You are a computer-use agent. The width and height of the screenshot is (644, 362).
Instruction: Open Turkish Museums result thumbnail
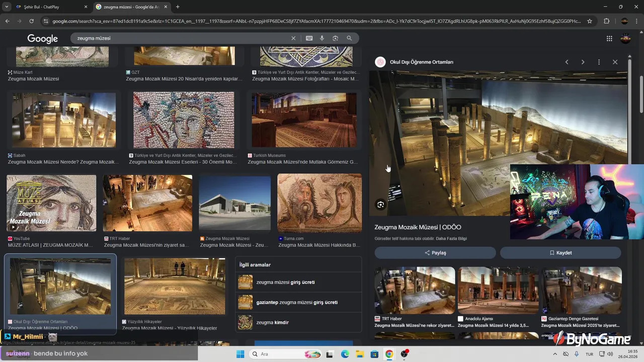coord(304,120)
